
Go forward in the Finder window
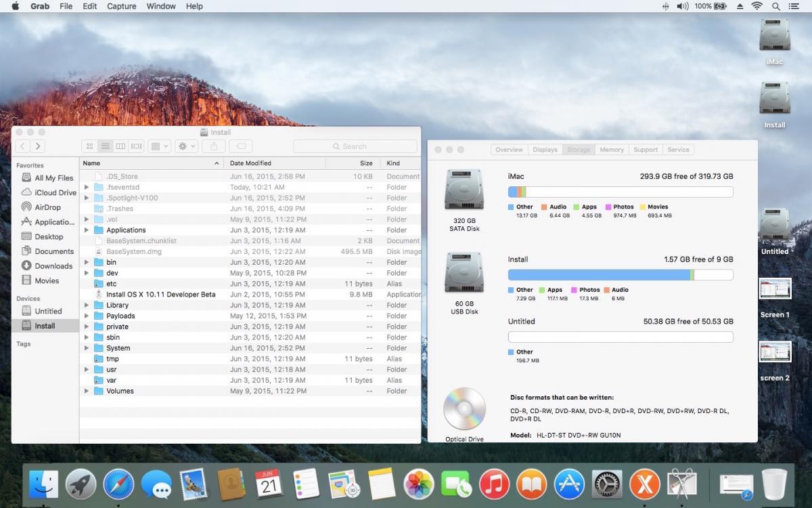(x=38, y=146)
